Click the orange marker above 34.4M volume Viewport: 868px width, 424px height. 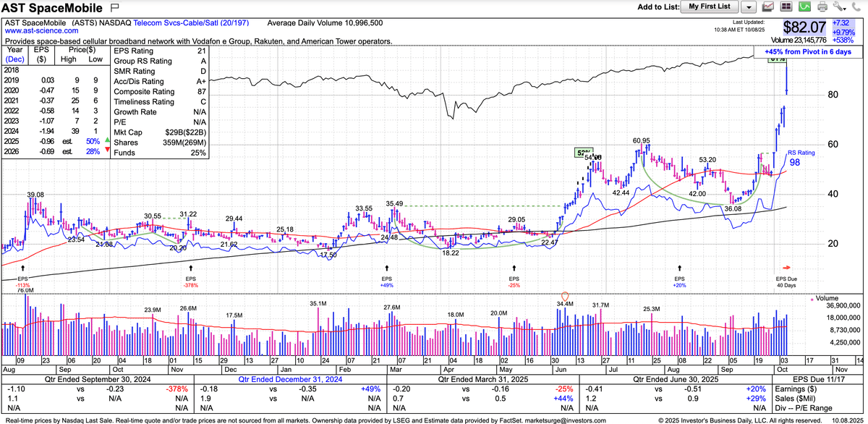click(565, 295)
